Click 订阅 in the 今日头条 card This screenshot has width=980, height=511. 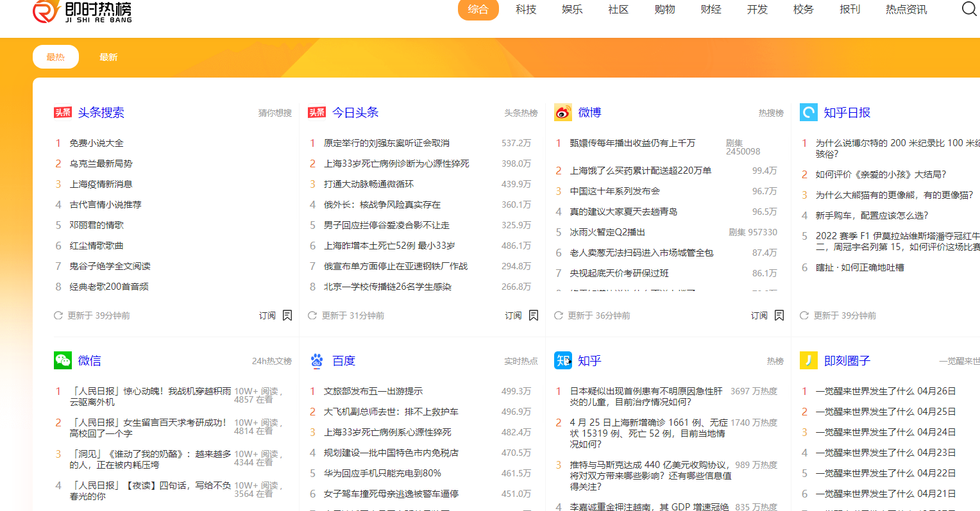pyautogui.click(x=513, y=315)
